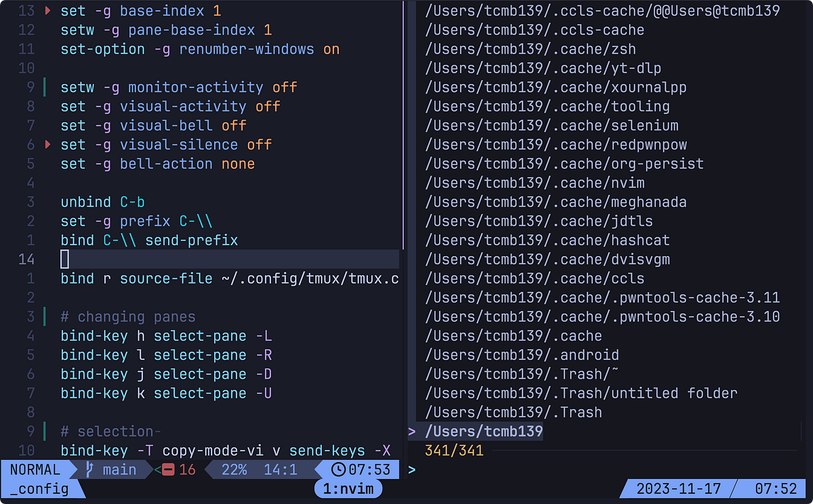Click the diagnostics icon showing 16 errors

coord(168,469)
